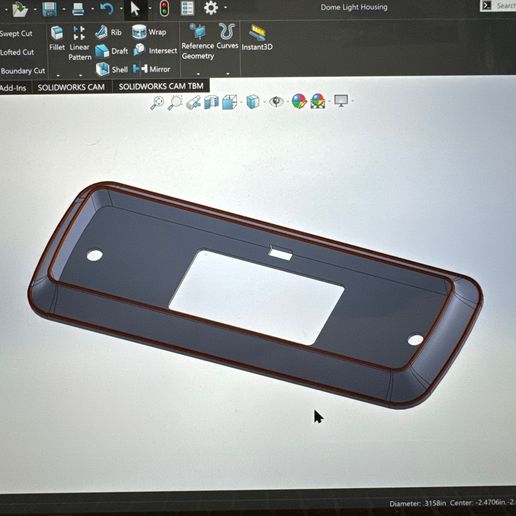Apply the Shell feature
This screenshot has height=516, width=516.
112,69
